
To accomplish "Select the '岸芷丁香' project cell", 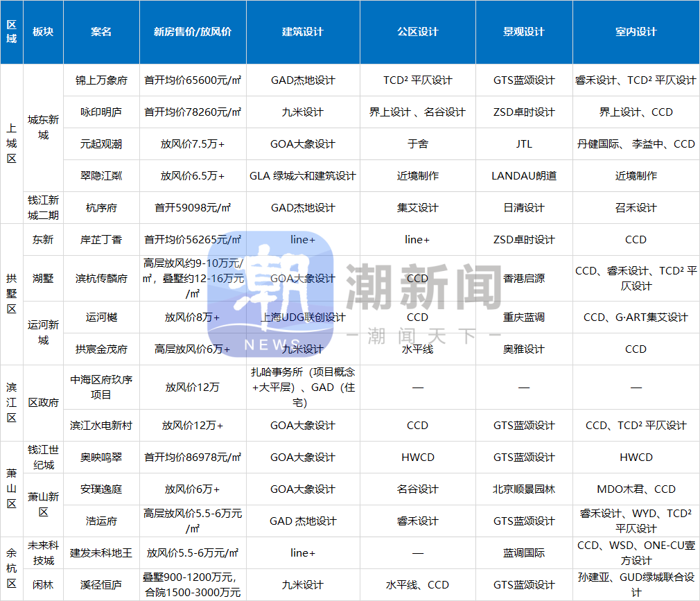I will [101, 240].
